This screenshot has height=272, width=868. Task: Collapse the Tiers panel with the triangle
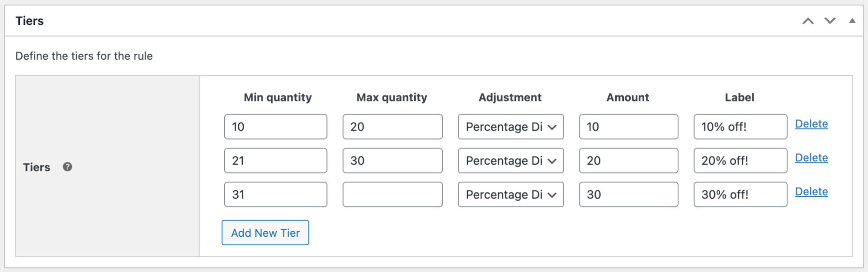pos(852,20)
